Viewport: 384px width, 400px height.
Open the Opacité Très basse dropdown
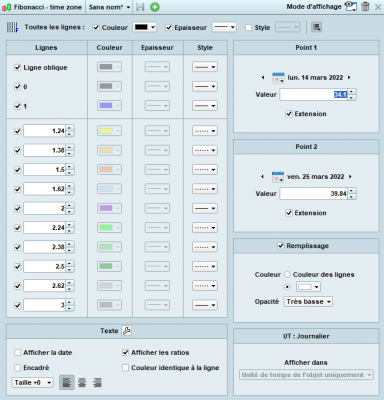(308, 301)
